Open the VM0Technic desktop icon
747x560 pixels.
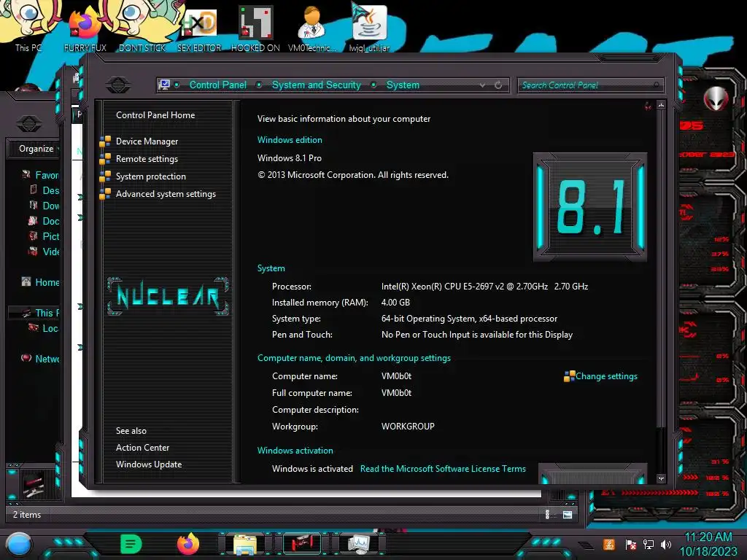click(x=312, y=28)
